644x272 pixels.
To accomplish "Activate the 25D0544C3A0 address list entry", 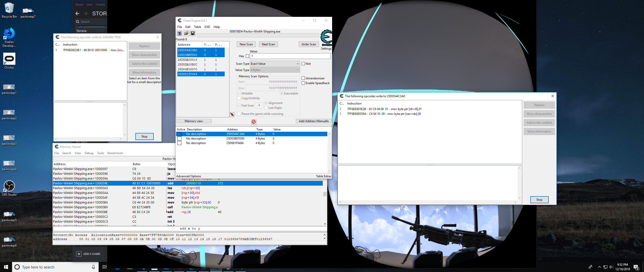I will pos(179,134).
